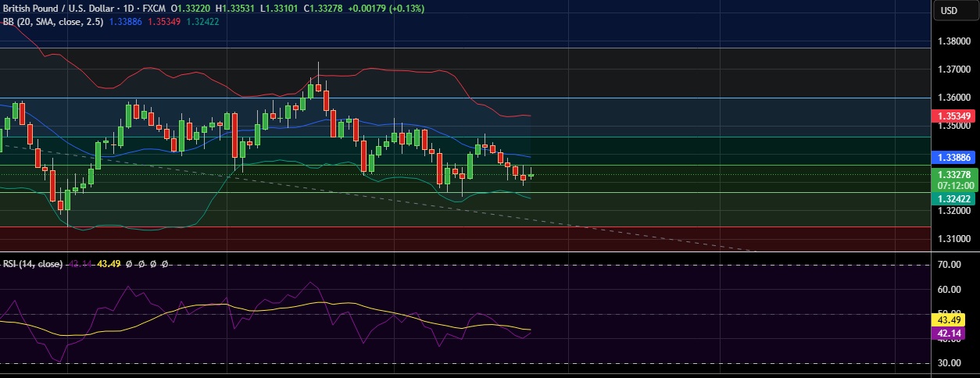The image size is (980, 378).
Task: Select the RSI (14, close) indicator legend
Action: coord(32,264)
